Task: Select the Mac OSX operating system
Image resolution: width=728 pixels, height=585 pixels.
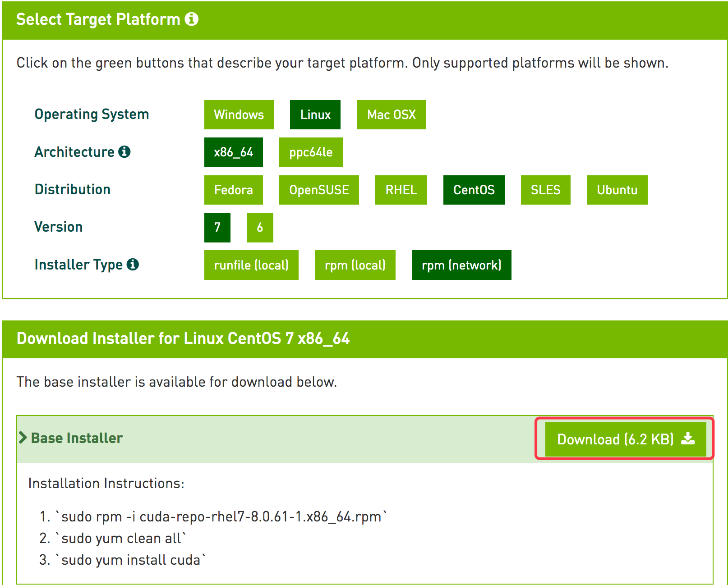Action: click(391, 114)
